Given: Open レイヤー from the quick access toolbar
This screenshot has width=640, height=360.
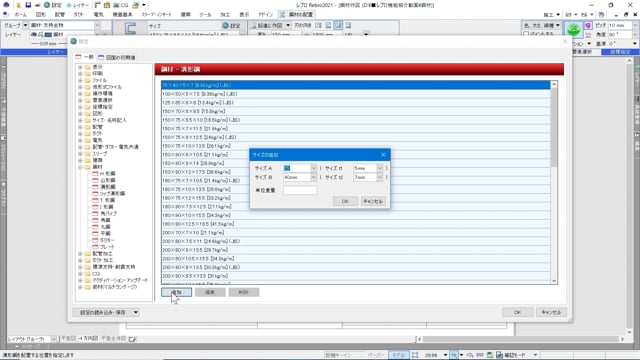Looking at the screenshot, I should [x=77, y=5].
